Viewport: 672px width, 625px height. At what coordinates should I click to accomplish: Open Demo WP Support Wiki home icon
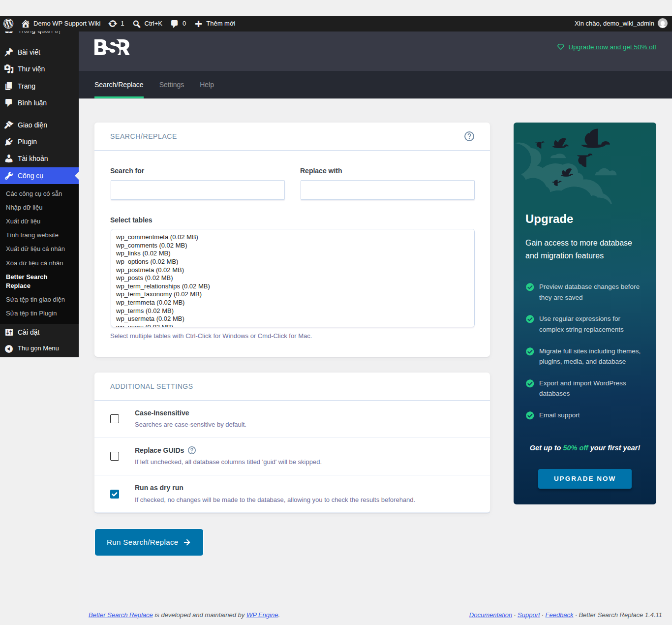(x=26, y=24)
